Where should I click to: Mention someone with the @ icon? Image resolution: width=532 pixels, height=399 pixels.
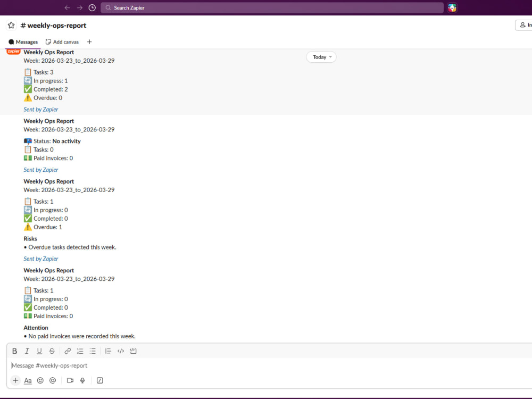[x=53, y=381]
